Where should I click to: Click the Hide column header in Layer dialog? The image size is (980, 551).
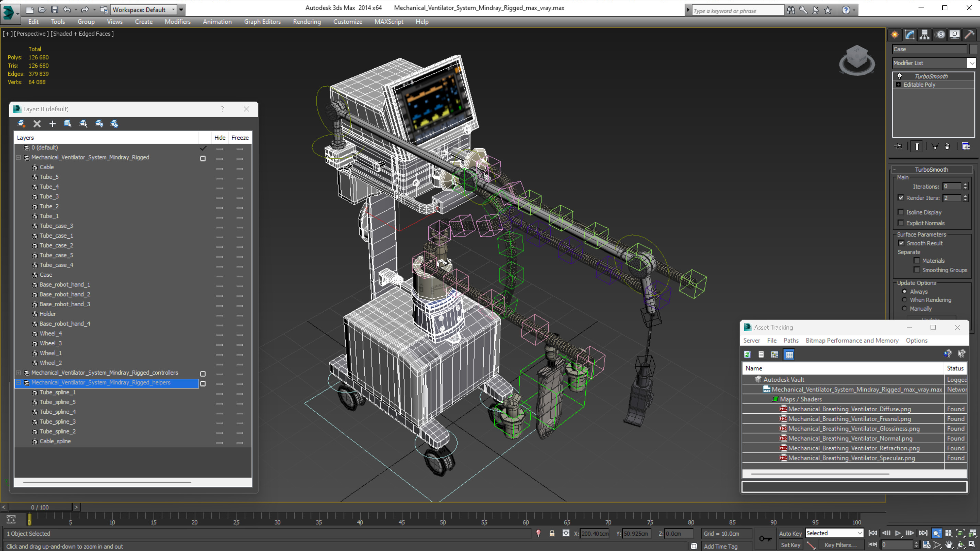coord(220,138)
